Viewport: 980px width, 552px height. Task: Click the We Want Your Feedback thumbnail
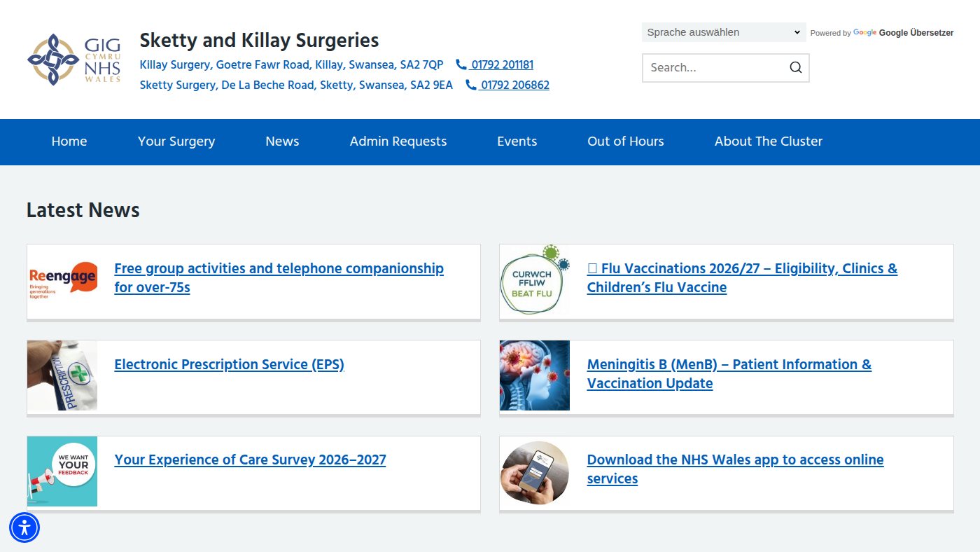(x=62, y=471)
